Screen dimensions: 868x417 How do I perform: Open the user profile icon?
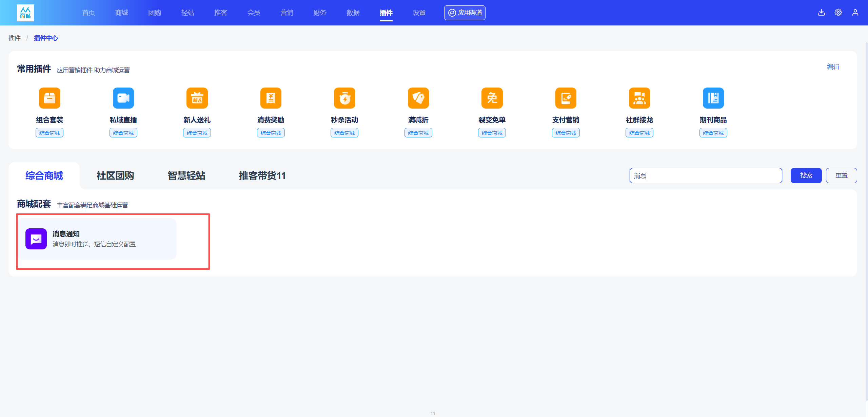855,13
